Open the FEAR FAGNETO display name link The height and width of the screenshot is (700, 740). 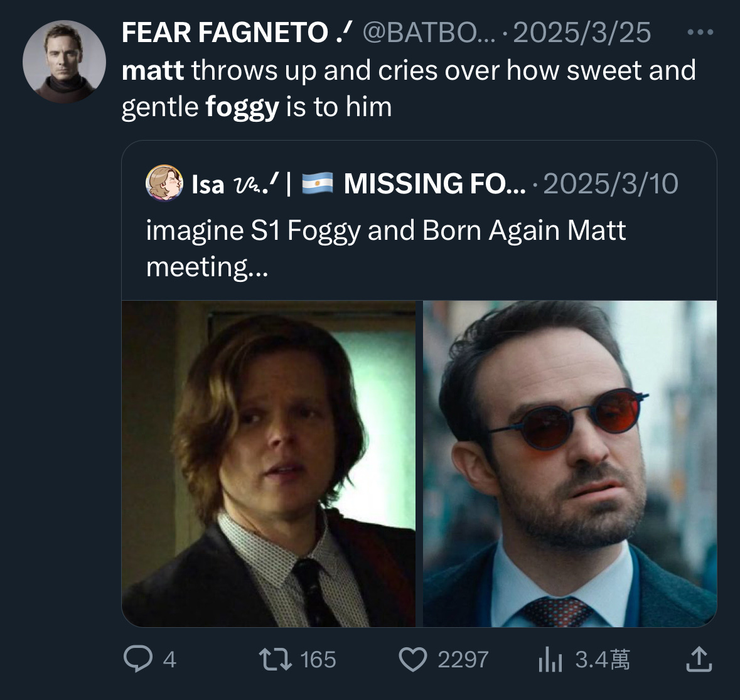pyautogui.click(x=225, y=33)
